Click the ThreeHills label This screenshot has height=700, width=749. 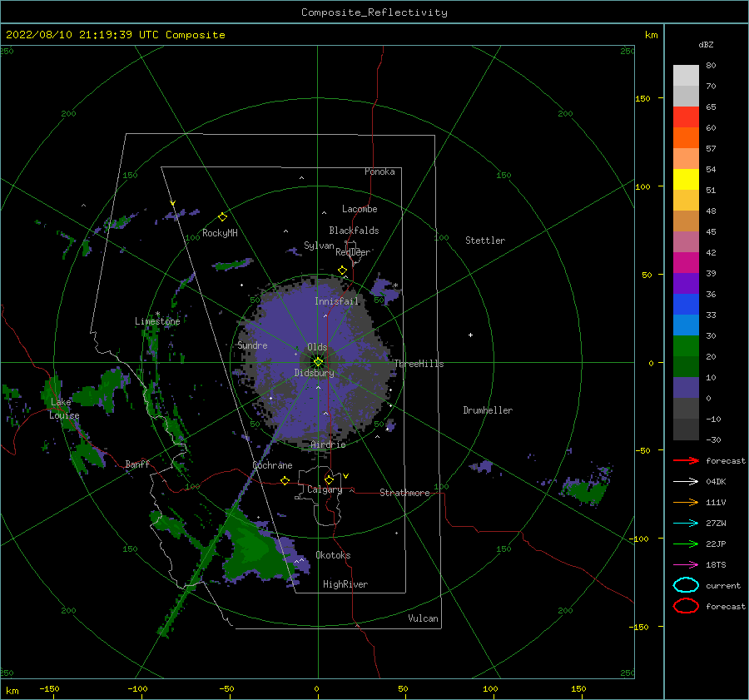click(x=419, y=364)
